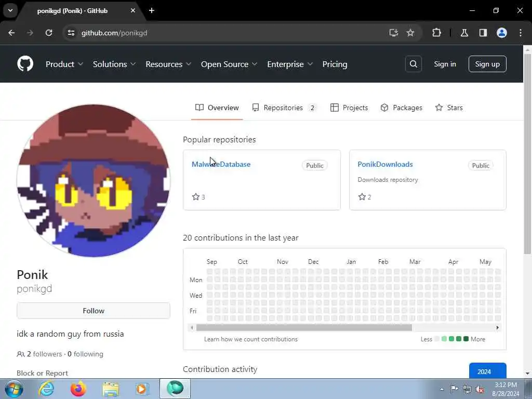Launch Internet Explorer from taskbar
This screenshot has width=532, height=399.
(x=46, y=389)
